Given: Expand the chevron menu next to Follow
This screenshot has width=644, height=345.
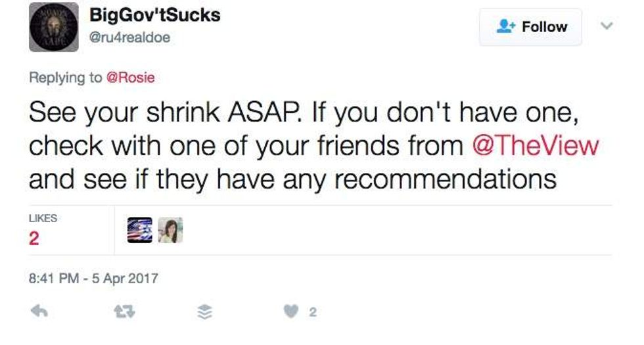Looking at the screenshot, I should [607, 26].
